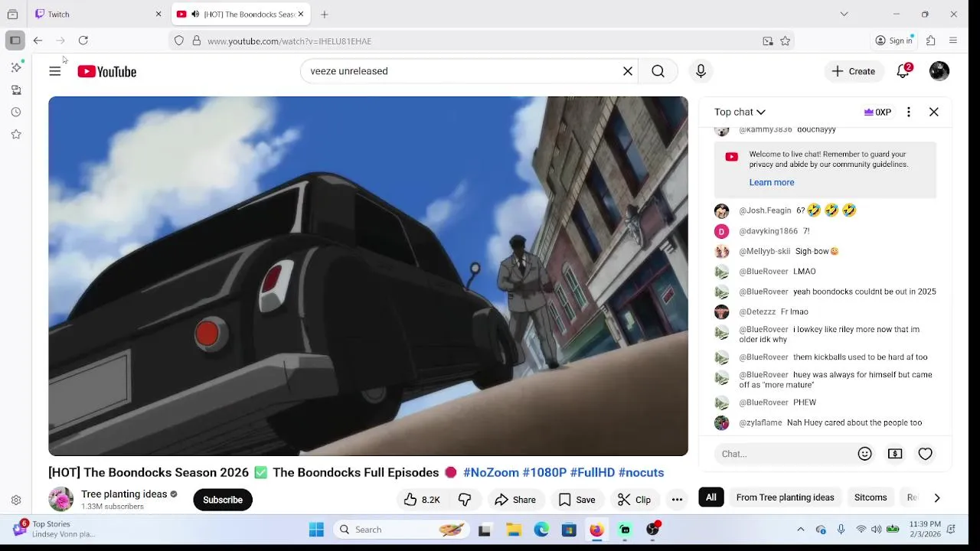Open live chat more options menu
This screenshot has width=980, height=551.
click(909, 112)
